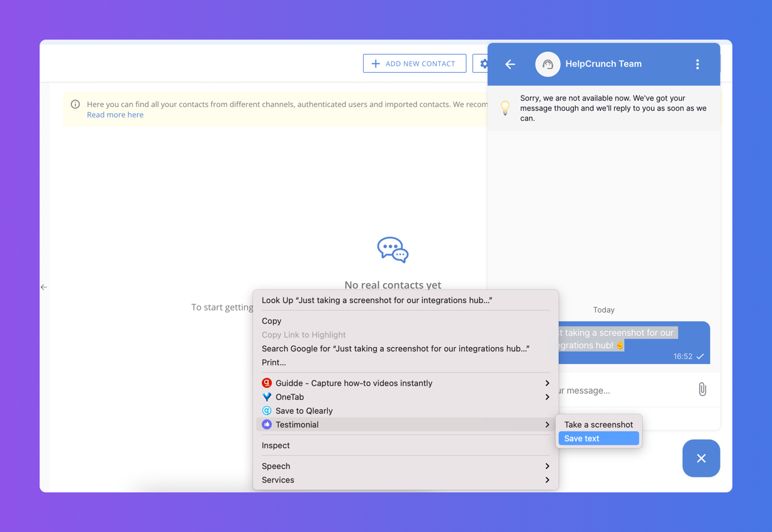The height and width of the screenshot is (532, 772).
Task: Close the chat widget with the X button
Action: (x=701, y=458)
